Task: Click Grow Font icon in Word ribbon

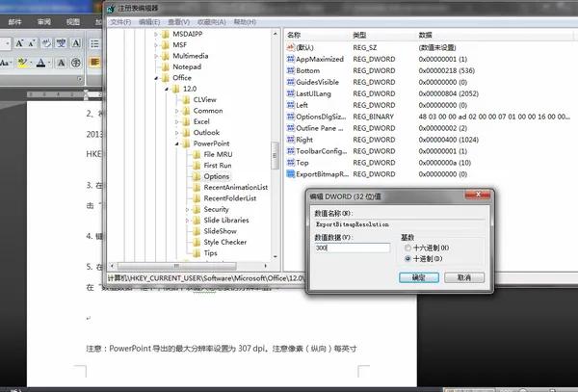Action: click(x=19, y=43)
